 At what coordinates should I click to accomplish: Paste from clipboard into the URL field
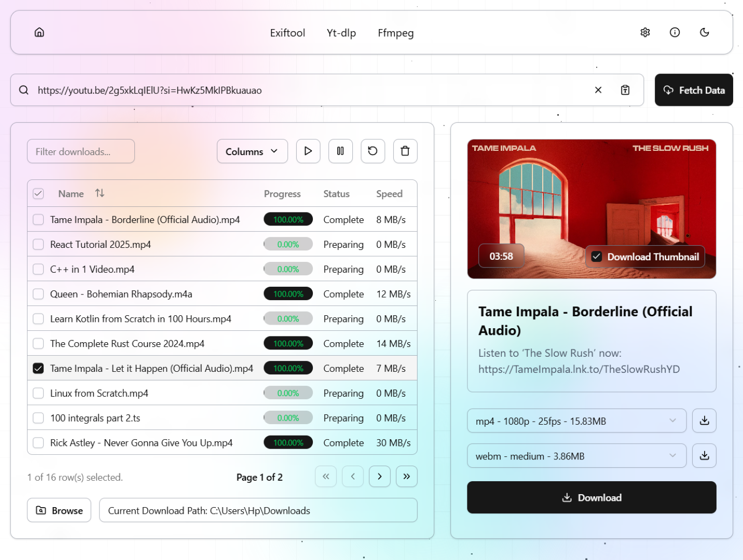point(625,90)
